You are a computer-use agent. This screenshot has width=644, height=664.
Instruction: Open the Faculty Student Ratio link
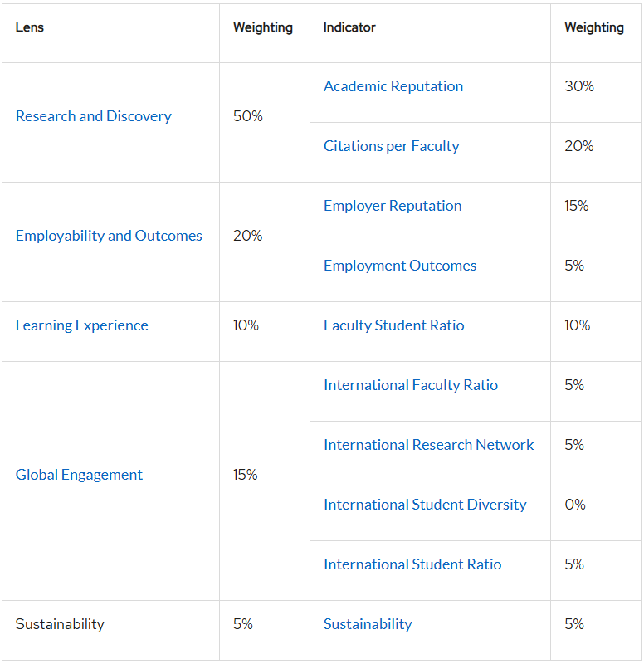[393, 325]
